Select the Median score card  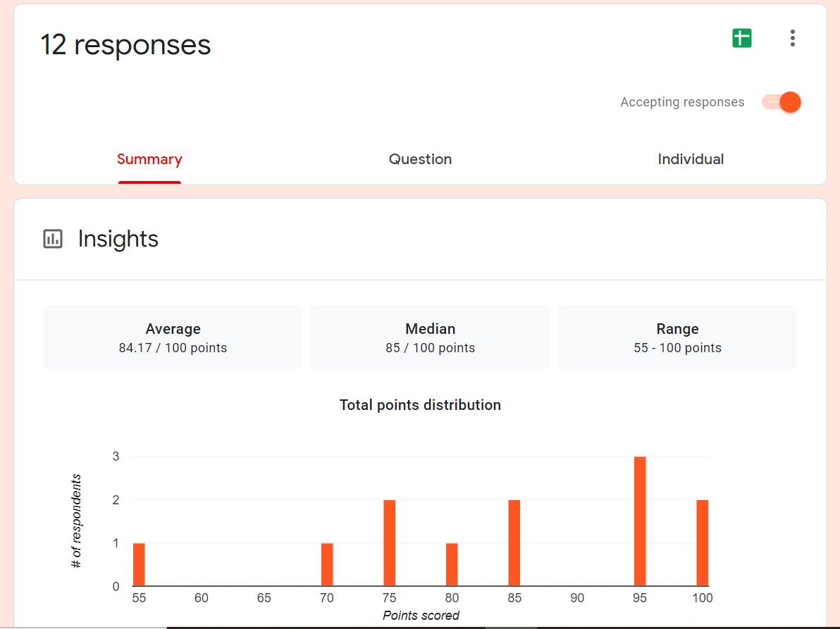[x=430, y=337]
